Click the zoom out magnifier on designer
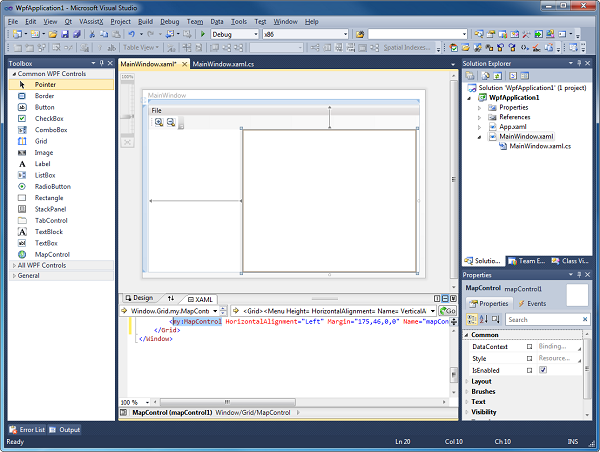 (170, 122)
